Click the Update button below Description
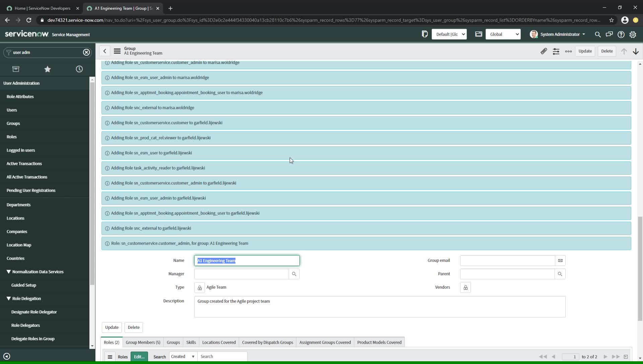The width and height of the screenshot is (643, 364). click(112, 327)
